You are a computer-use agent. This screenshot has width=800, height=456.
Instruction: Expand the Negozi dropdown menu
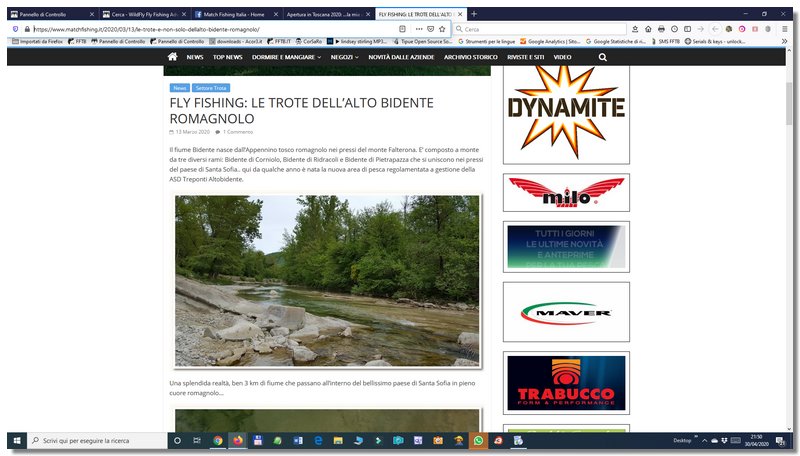coord(344,57)
